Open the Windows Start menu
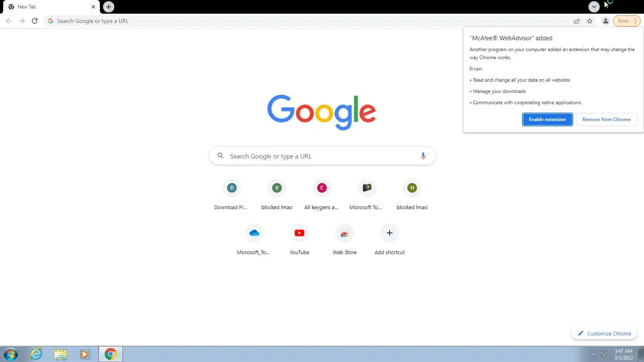644x362 pixels. 11,354
